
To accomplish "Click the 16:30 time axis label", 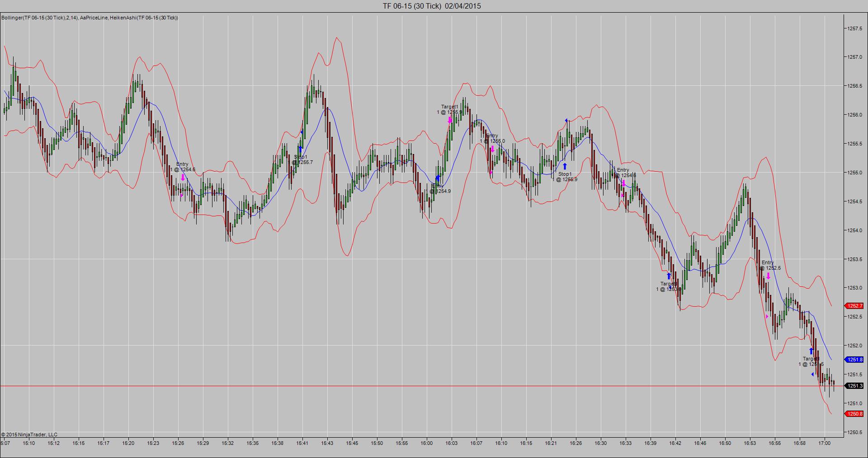I will pos(601,443).
